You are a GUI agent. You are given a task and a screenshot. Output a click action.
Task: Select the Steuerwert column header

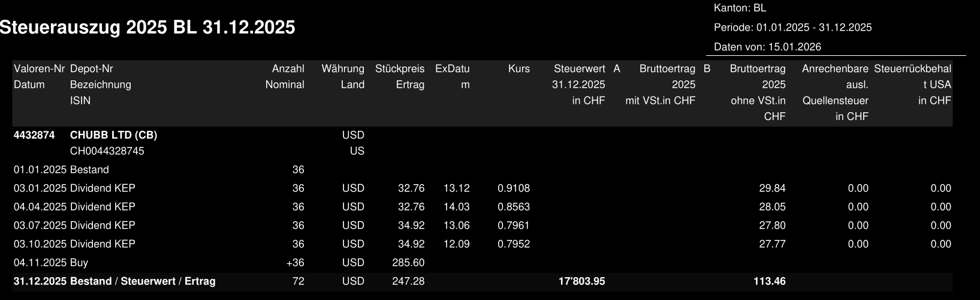(x=578, y=69)
